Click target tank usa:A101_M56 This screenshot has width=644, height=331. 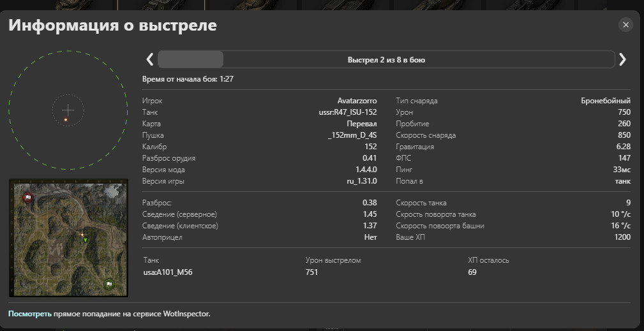click(x=168, y=272)
